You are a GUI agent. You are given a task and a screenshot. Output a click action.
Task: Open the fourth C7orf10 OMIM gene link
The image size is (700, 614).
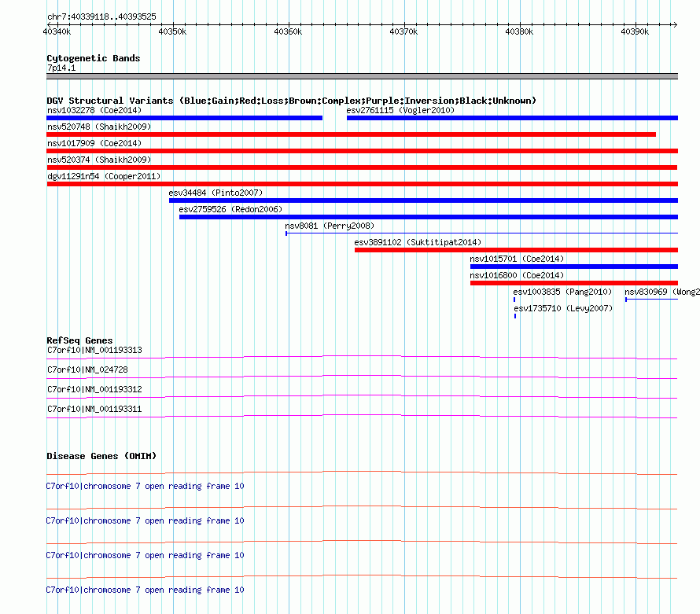click(x=145, y=590)
